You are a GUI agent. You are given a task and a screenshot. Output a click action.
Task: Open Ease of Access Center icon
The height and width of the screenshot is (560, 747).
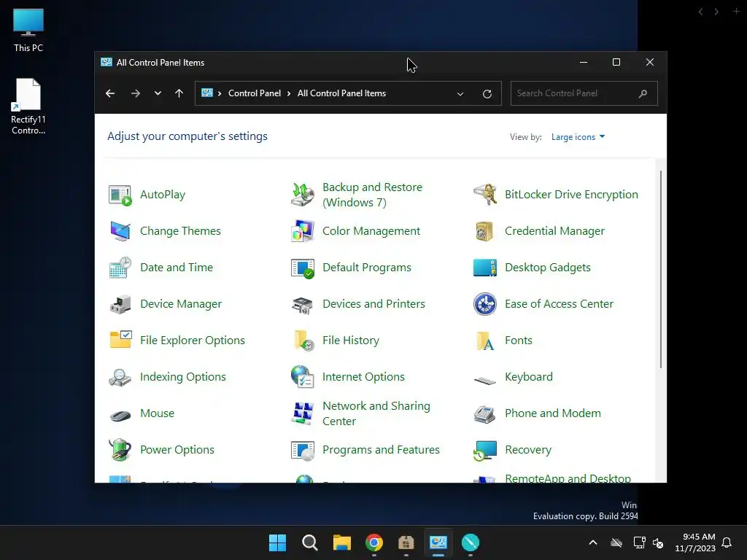pyautogui.click(x=485, y=304)
